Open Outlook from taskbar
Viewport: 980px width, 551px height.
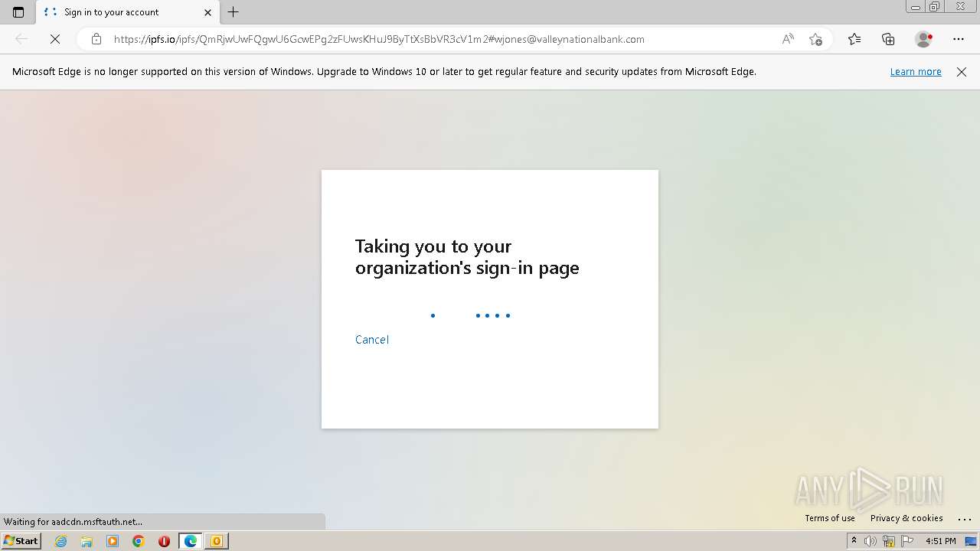216,541
